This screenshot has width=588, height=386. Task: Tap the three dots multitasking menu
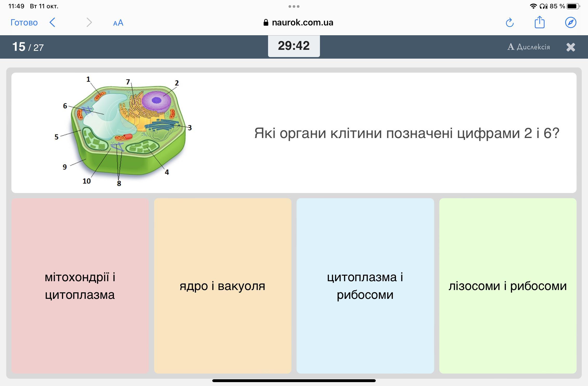[294, 6]
